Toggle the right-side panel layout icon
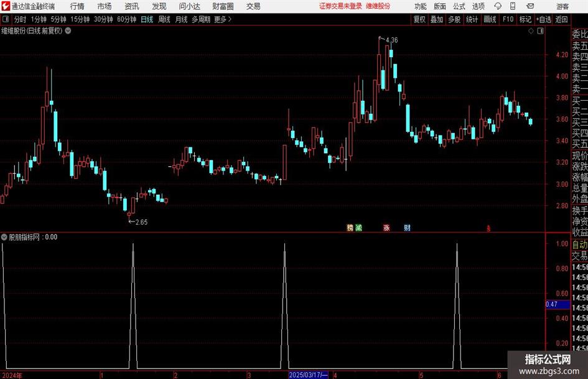The width and height of the screenshot is (588, 379). point(540,31)
